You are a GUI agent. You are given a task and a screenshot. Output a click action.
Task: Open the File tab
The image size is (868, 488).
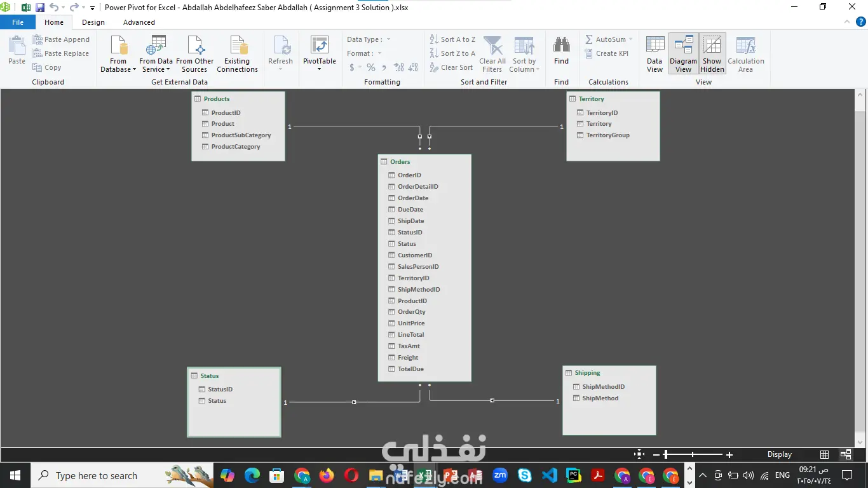(18, 22)
